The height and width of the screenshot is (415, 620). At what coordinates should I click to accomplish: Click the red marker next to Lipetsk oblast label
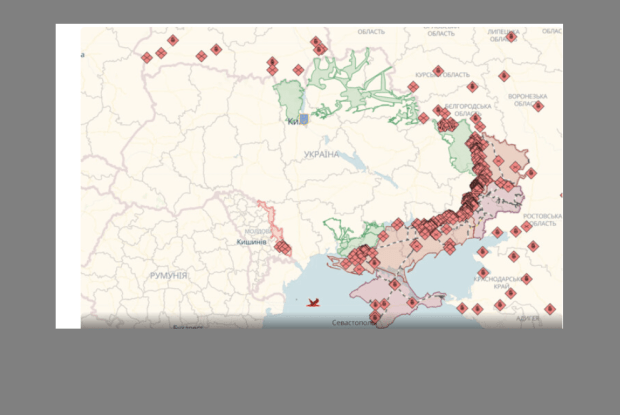(x=511, y=37)
